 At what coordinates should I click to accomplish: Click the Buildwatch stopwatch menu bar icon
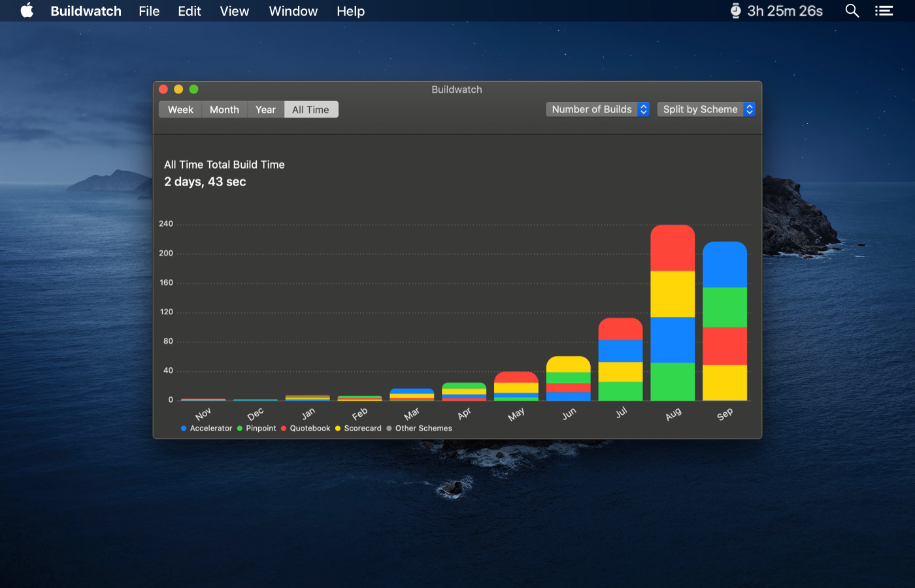tap(735, 10)
